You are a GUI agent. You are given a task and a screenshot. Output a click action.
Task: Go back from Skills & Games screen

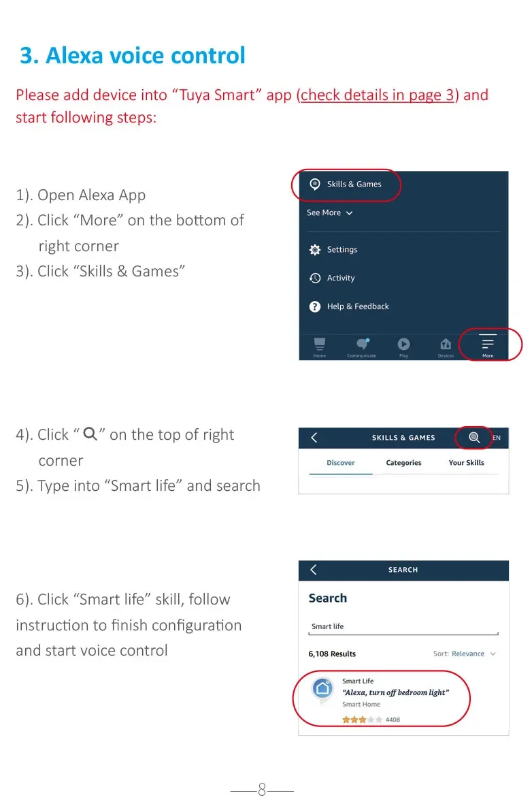[314, 437]
